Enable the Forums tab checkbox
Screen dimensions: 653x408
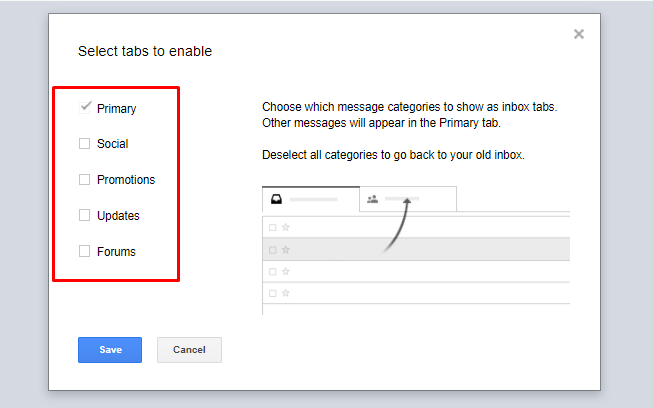[85, 251]
